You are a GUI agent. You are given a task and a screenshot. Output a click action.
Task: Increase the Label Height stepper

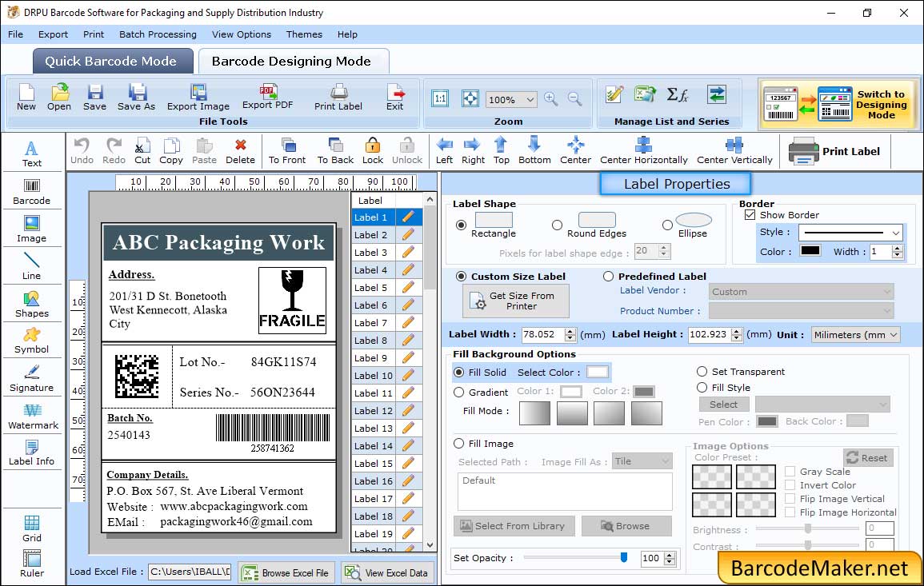pos(737,331)
